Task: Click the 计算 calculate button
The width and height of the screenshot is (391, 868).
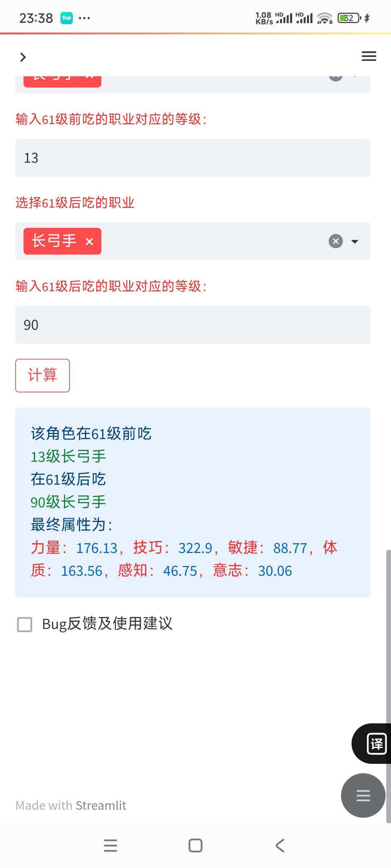Action: (42, 375)
